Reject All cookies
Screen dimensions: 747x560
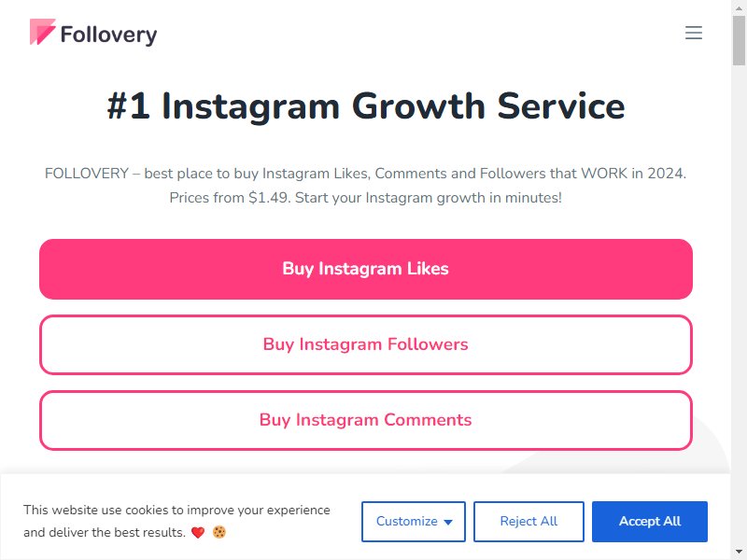(x=529, y=522)
